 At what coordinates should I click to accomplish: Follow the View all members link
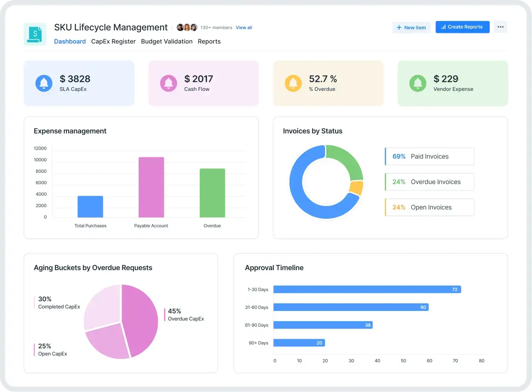[x=244, y=27]
